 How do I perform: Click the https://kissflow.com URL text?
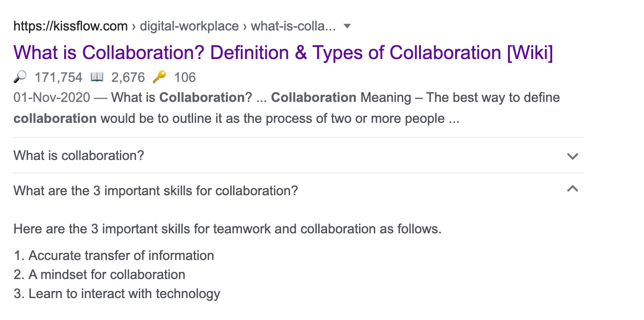pyautogui.click(x=70, y=26)
